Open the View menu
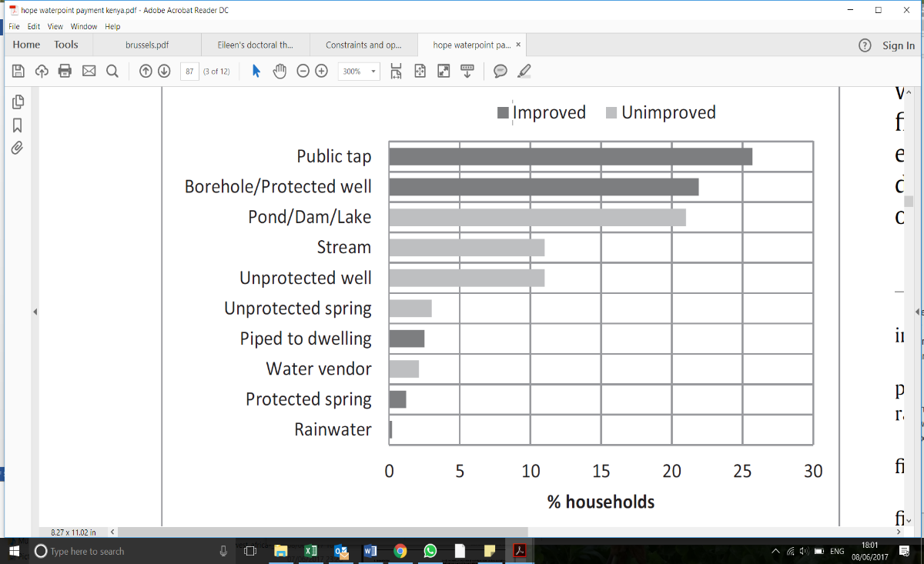This screenshot has height=564, width=924. pyautogui.click(x=55, y=26)
